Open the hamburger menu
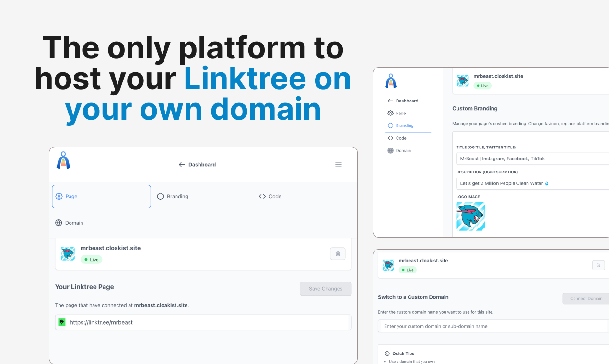The height and width of the screenshot is (364, 609). [x=339, y=164]
